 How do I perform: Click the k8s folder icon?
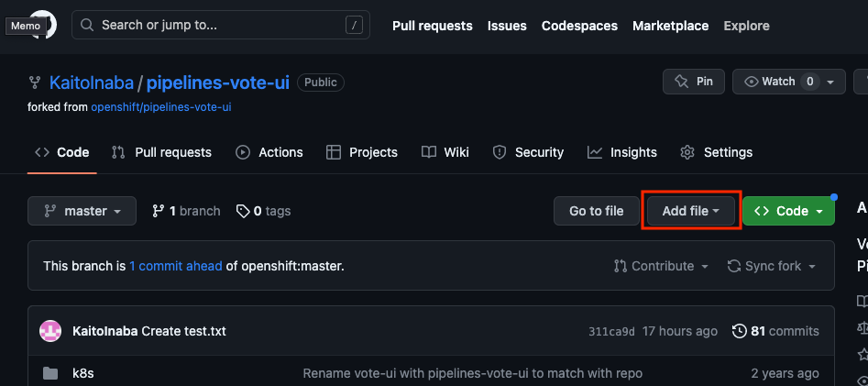[x=50, y=374]
